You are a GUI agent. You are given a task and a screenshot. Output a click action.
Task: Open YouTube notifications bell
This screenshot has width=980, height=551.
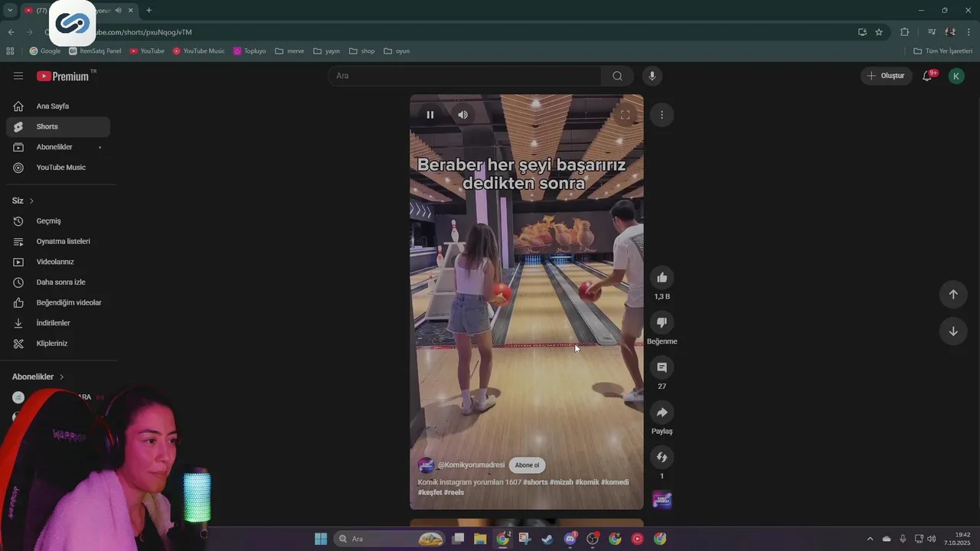pos(927,76)
